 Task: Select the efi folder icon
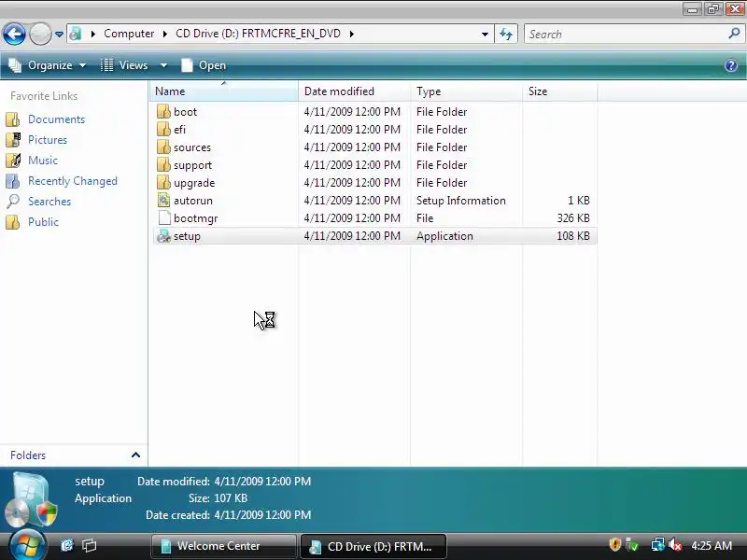click(x=163, y=129)
